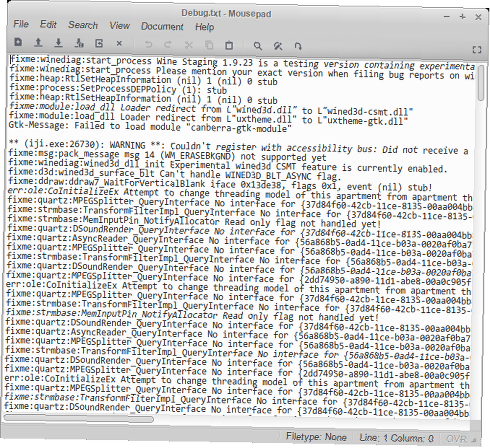The height and width of the screenshot is (448, 490).
Task: Click the uxtheme-gtk.dll redirect line
Action: tap(208, 118)
